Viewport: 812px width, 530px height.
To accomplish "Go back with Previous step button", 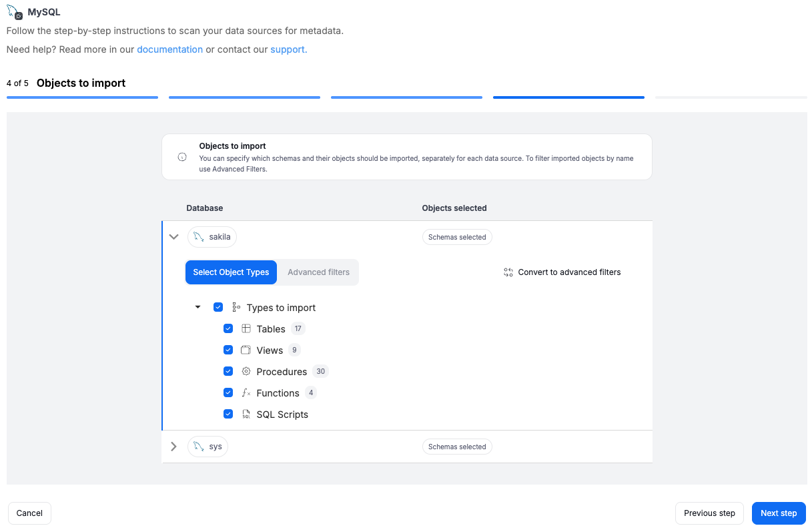I will point(709,513).
